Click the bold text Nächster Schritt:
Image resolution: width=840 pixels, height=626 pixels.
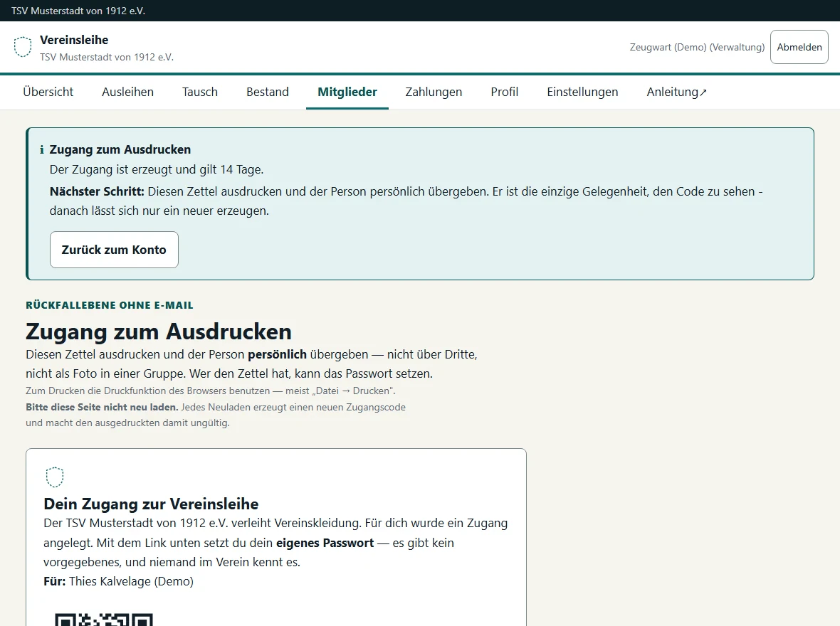(x=97, y=191)
